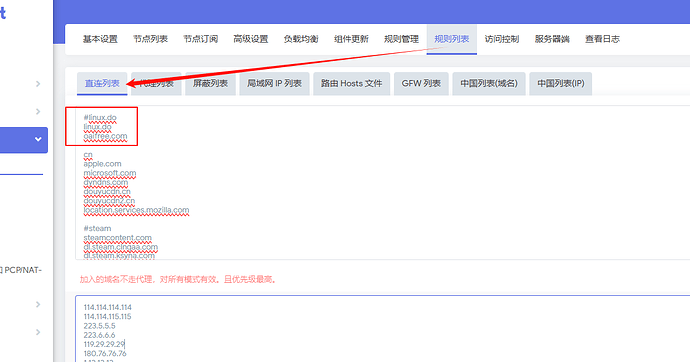Go to the 高级设置 tab
The image size is (690, 362).
(251, 39)
